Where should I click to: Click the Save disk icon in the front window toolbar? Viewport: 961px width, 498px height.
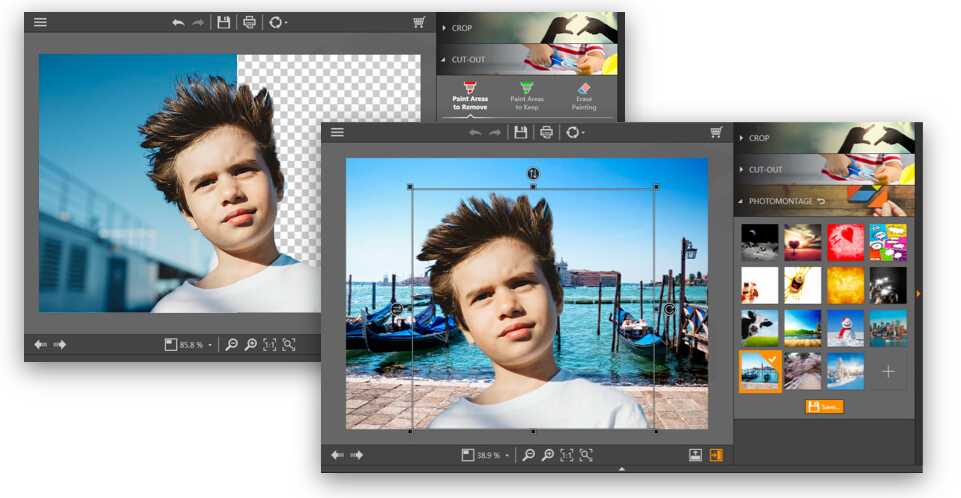[520, 132]
